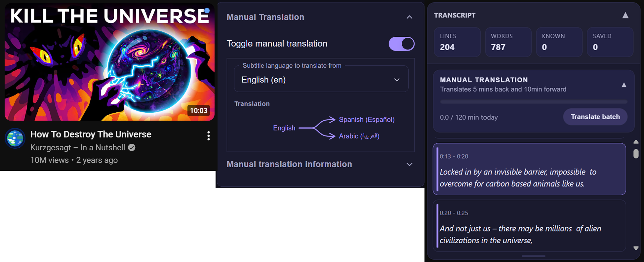Click the transcript scrollbar down arrow
This screenshot has height=262, width=644.
(636, 248)
